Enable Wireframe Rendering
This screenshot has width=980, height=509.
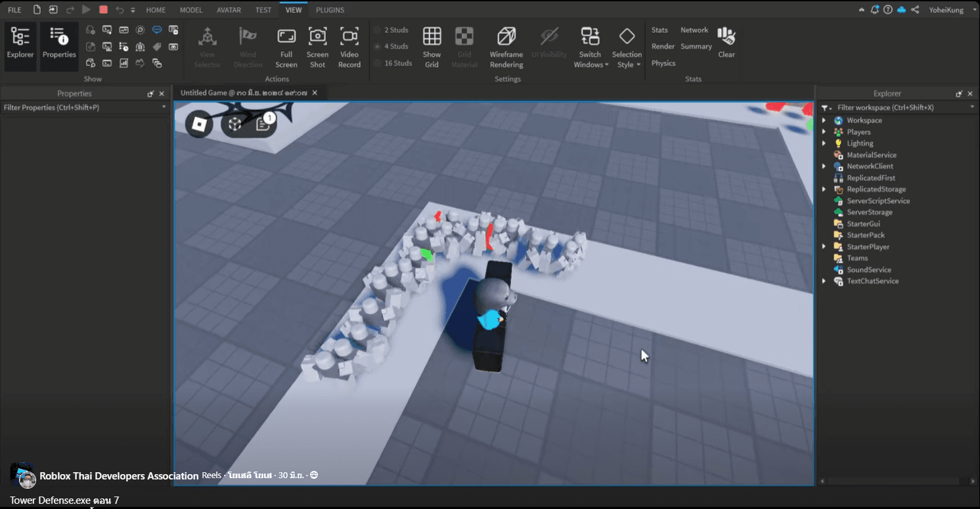506,47
